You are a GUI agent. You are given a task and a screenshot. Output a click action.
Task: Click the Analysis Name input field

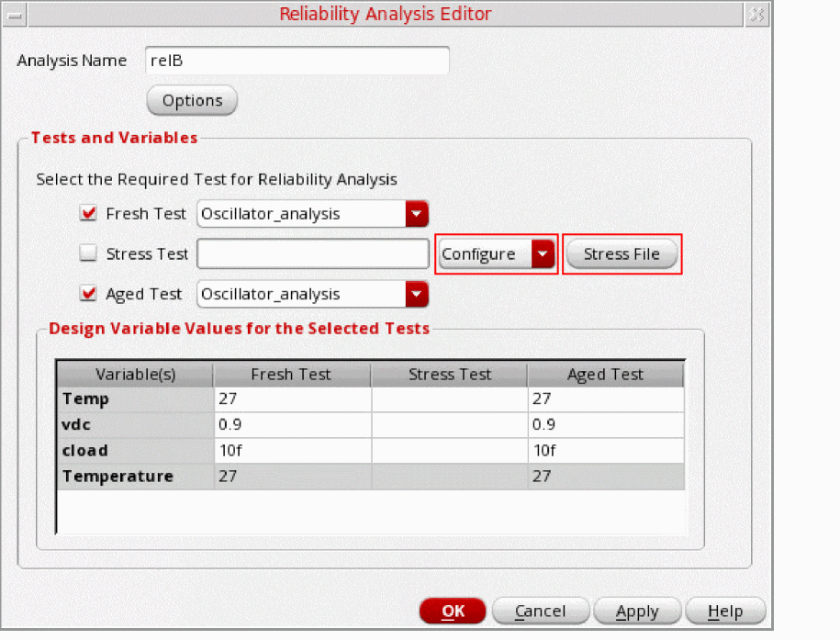pyautogui.click(x=297, y=61)
